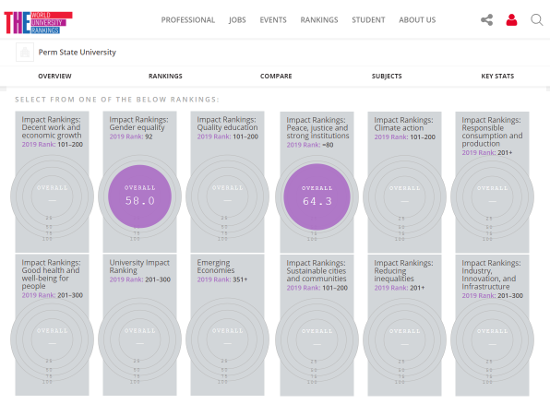Image resolution: width=550 pixels, height=404 pixels.
Task: Click the Quality education overall dial
Action: tap(227, 196)
